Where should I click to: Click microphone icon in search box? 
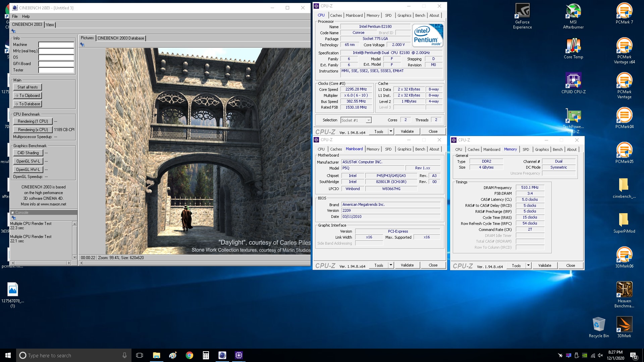pos(124,355)
